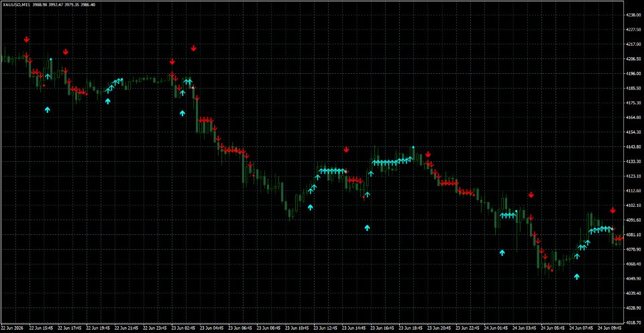The image size is (644, 333).
Task: Click the 23 Jun 18:45 time axis label
Action: pos(411,328)
